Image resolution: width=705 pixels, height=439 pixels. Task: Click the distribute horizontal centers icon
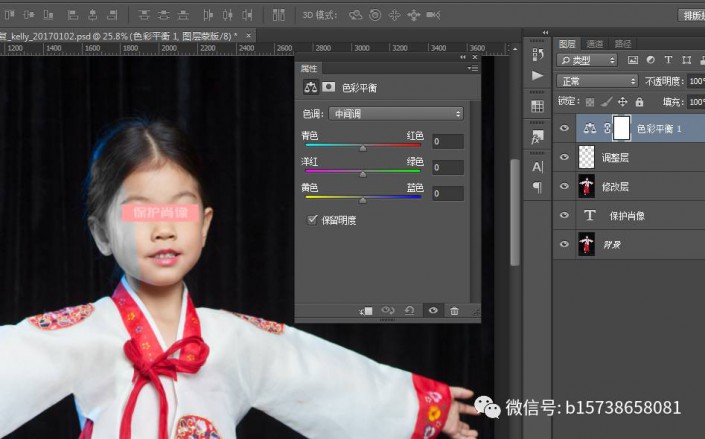228,15
